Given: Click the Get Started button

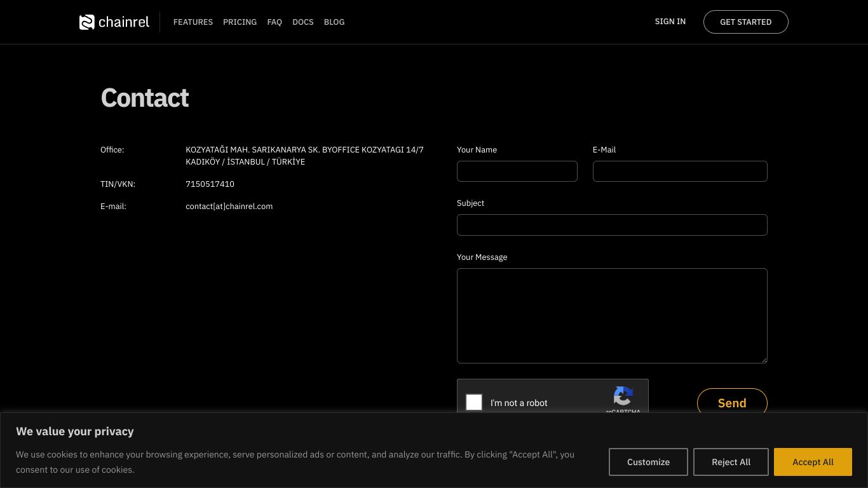Looking at the screenshot, I should tap(746, 22).
